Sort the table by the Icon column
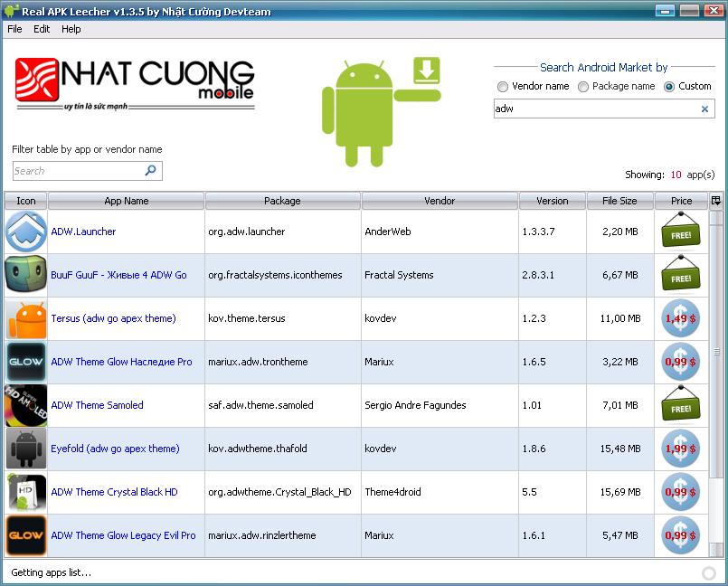The width and height of the screenshot is (728, 586). [x=26, y=201]
